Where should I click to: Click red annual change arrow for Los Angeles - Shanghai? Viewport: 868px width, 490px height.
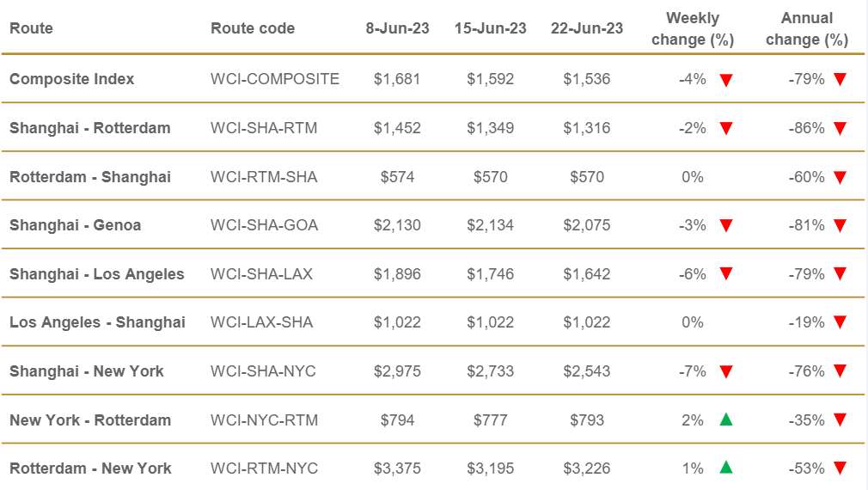(x=840, y=322)
